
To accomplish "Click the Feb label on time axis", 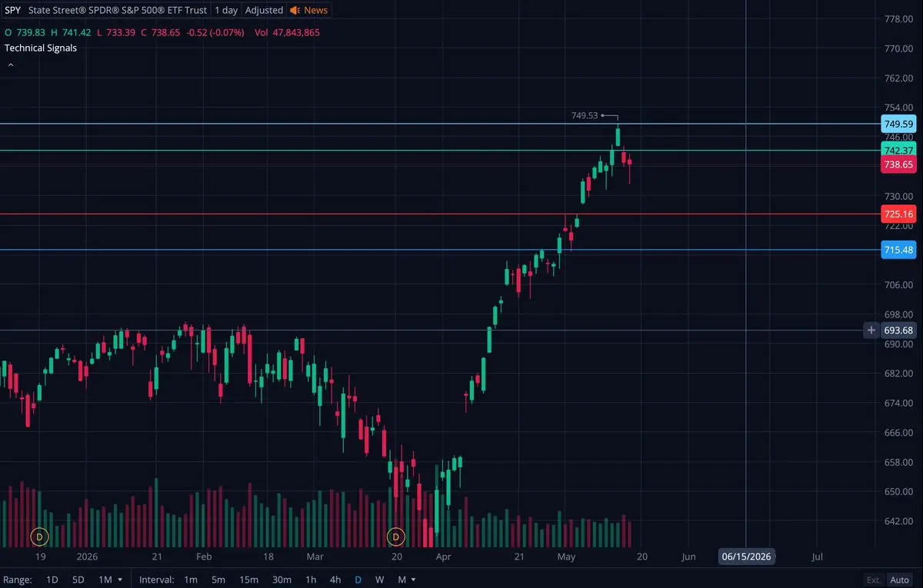I will pyautogui.click(x=204, y=556).
